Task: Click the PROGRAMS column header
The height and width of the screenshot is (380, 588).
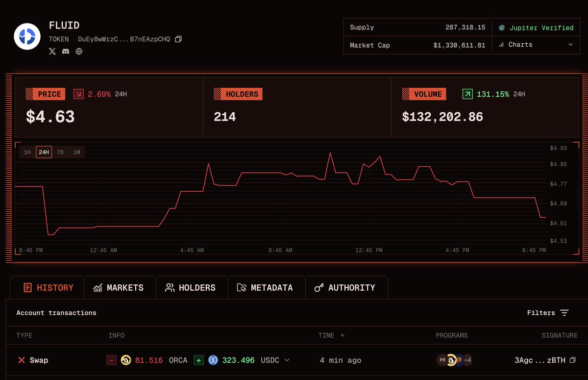Action: pyautogui.click(x=452, y=335)
